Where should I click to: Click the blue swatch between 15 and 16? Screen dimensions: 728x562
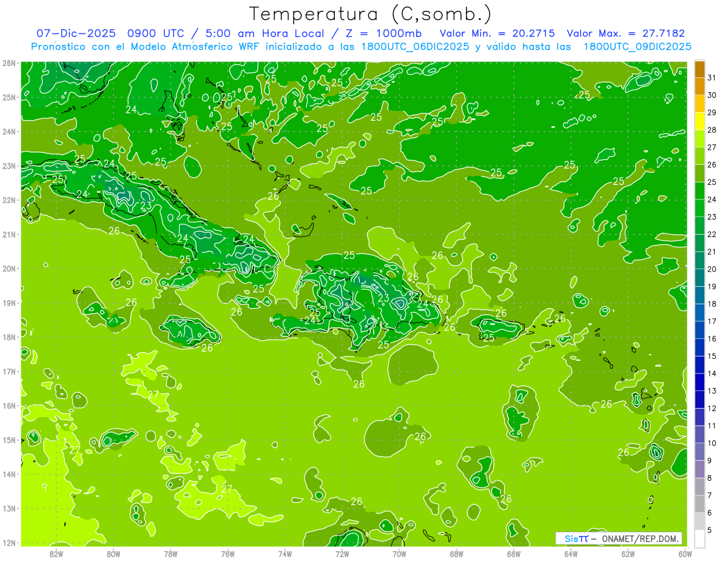(x=699, y=347)
